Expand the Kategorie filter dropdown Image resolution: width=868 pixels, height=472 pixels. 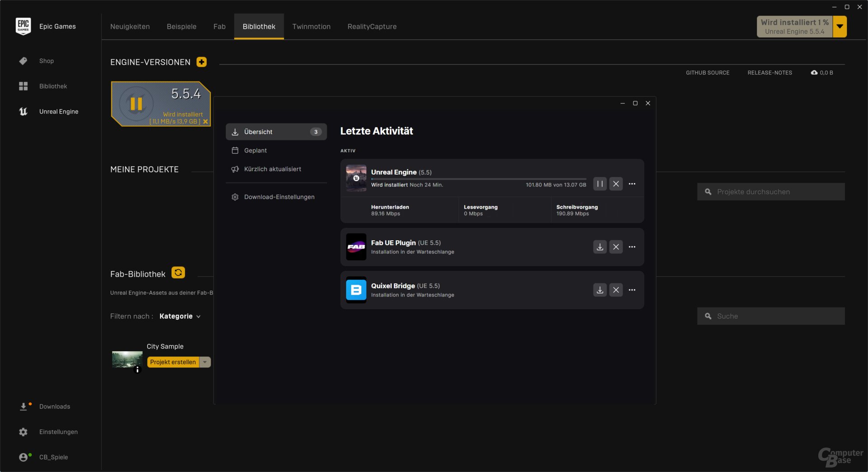[x=179, y=316]
